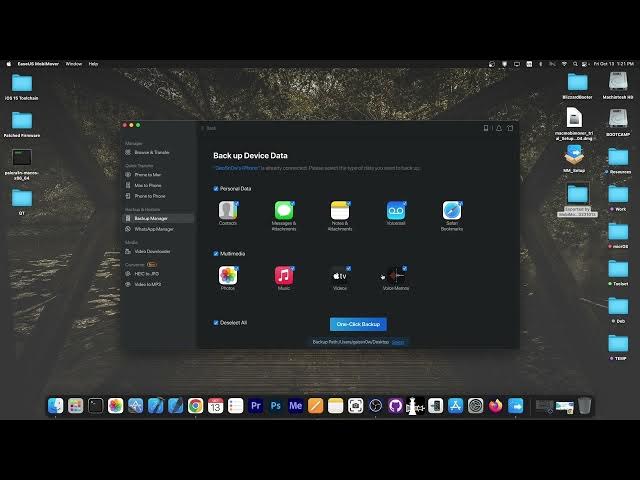Open HEIC to JPG converter
The image size is (640, 480).
coord(146,274)
